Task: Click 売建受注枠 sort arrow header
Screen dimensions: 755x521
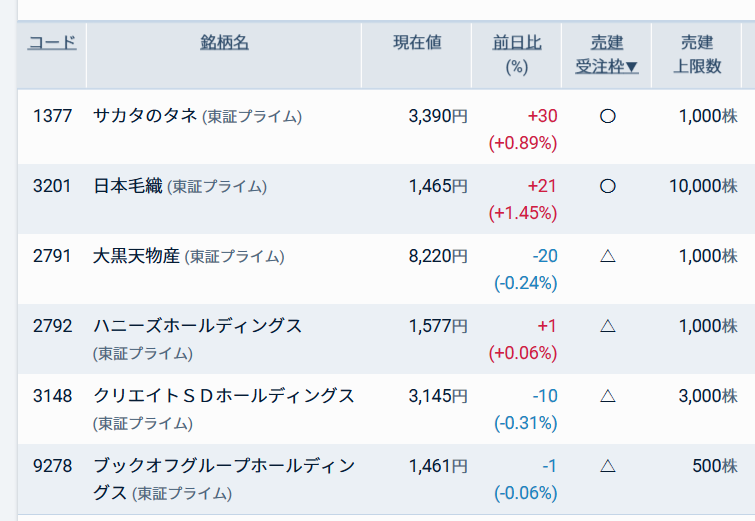Action: [x=607, y=67]
